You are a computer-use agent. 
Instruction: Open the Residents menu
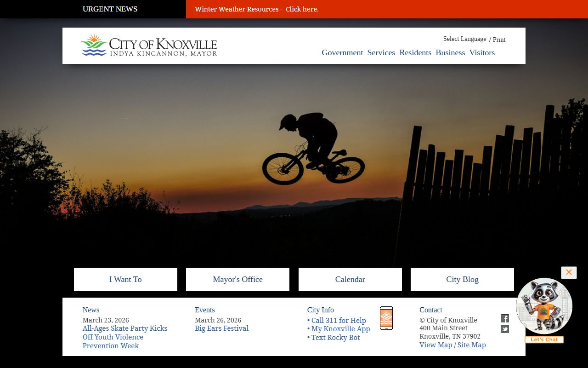coord(415,52)
